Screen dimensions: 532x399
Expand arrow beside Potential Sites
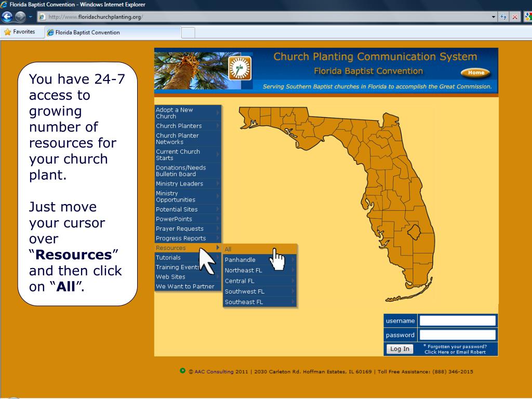pos(218,209)
